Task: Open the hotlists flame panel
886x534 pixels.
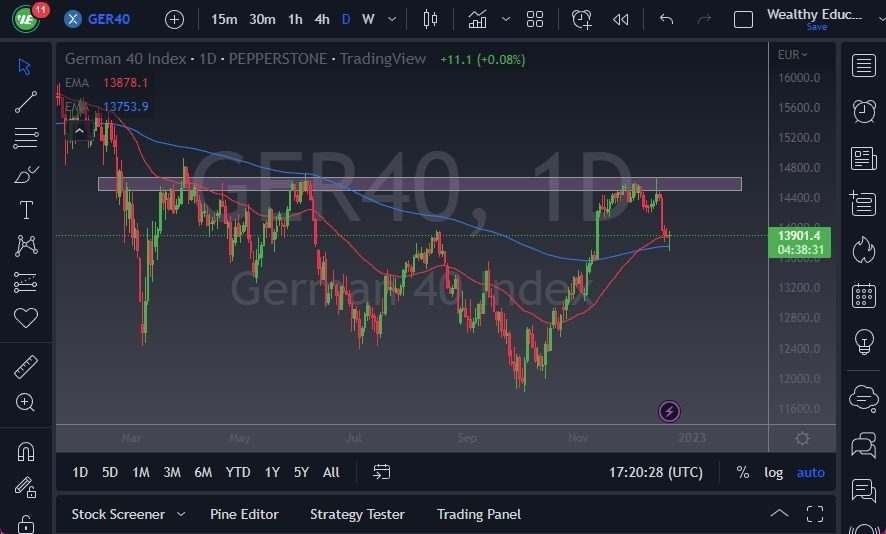Action: (863, 250)
